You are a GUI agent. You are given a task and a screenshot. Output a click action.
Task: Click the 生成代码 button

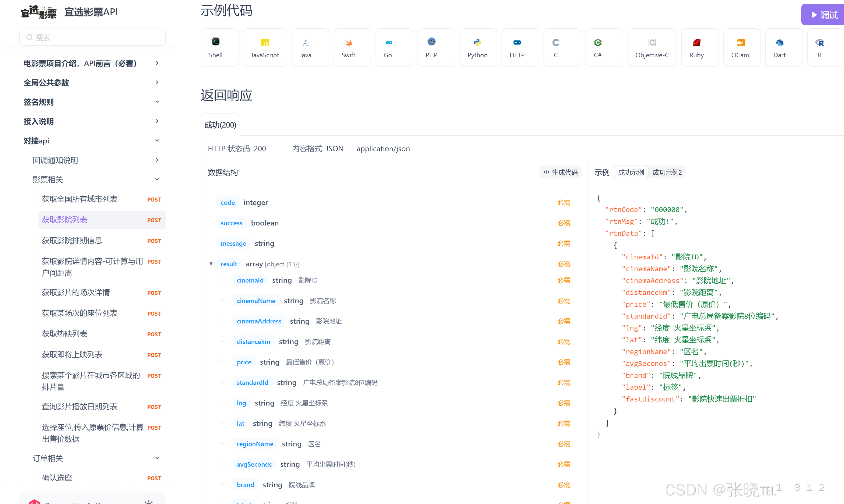(x=560, y=172)
